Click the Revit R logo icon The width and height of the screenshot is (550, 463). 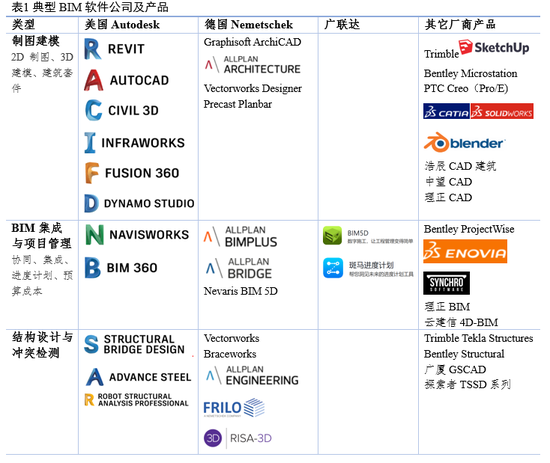pyautogui.click(x=93, y=49)
